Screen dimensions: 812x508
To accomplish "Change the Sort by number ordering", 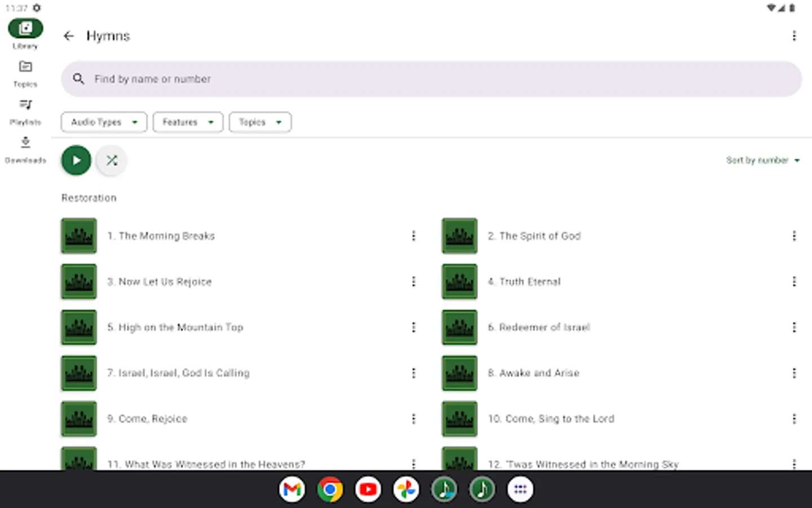I will click(x=762, y=160).
